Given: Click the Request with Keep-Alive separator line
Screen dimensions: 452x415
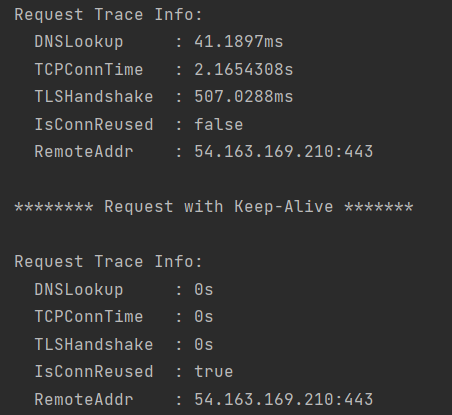Looking at the screenshot, I should pos(214,207).
